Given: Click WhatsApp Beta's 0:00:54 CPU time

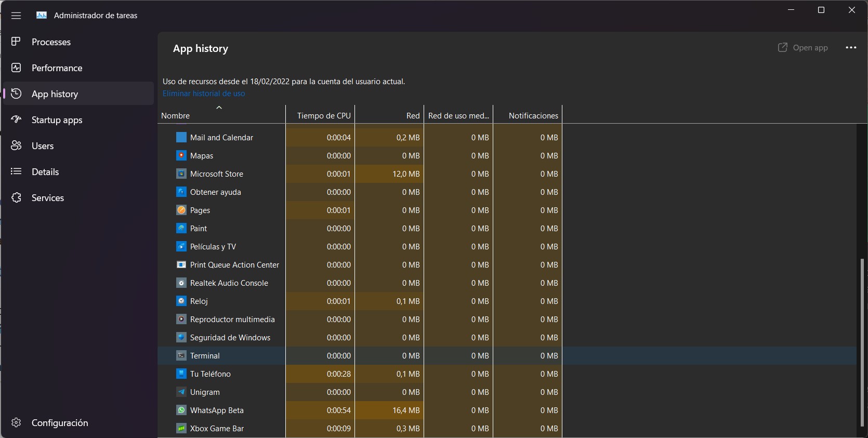Looking at the screenshot, I should (x=339, y=410).
